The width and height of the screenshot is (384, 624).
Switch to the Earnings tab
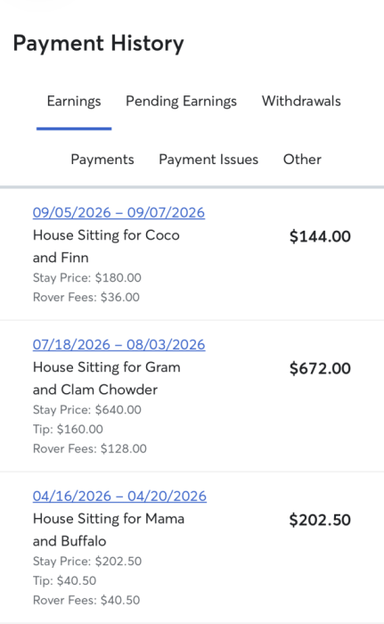74,101
